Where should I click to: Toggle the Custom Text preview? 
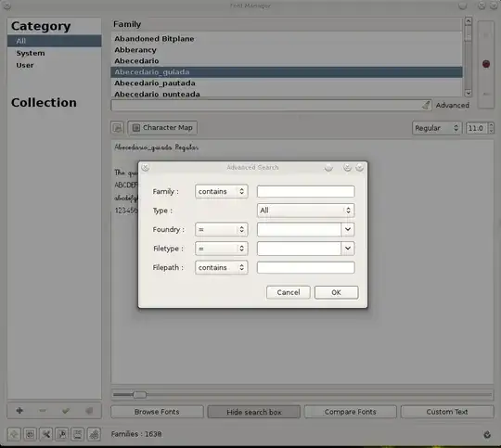point(447,412)
